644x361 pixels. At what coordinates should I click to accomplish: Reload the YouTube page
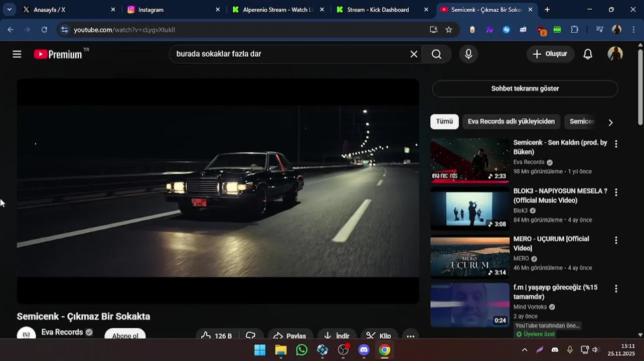(44, 30)
